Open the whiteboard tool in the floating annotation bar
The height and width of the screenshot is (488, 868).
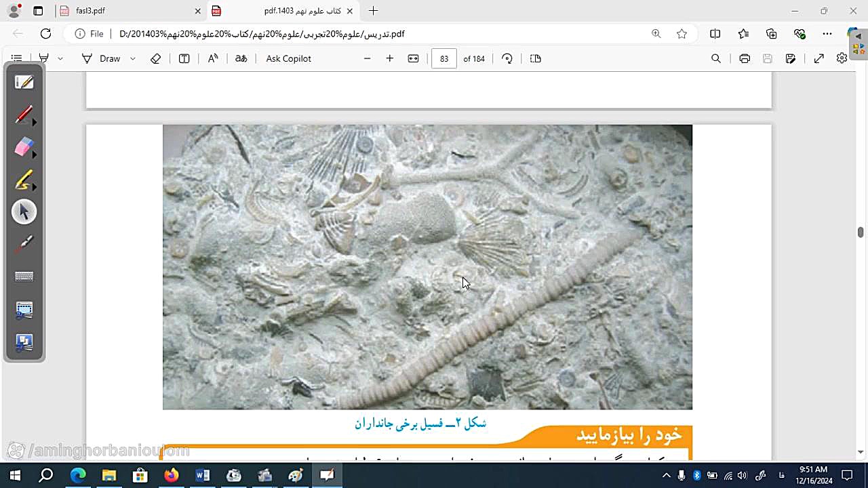coord(24,82)
